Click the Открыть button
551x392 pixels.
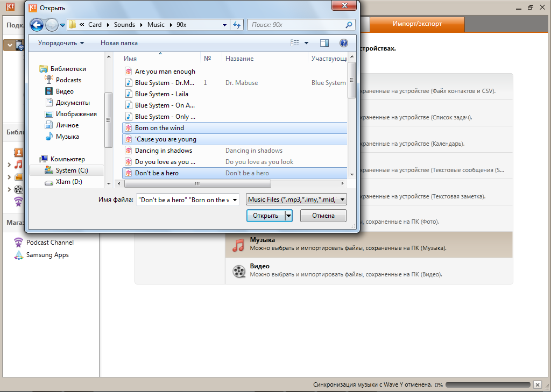pos(266,216)
